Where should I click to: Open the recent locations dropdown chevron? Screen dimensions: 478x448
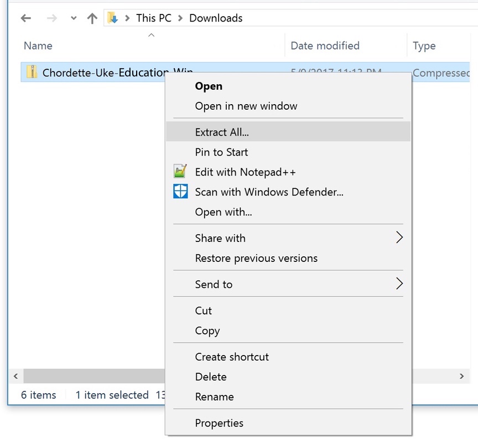click(x=74, y=18)
